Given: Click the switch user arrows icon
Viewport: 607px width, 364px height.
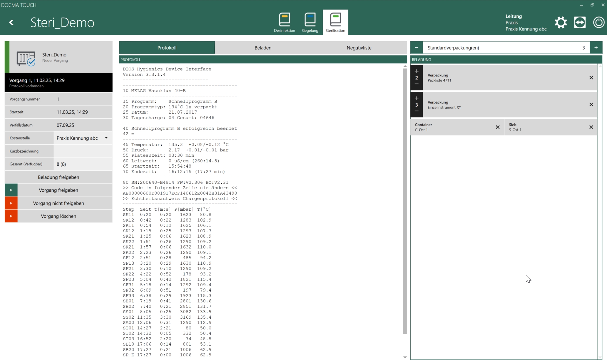Looking at the screenshot, I should point(580,22).
